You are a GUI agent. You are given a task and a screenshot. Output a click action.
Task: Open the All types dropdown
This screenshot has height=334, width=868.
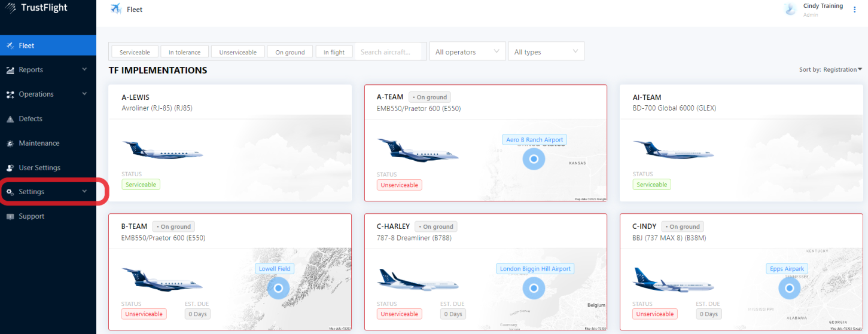coord(547,52)
